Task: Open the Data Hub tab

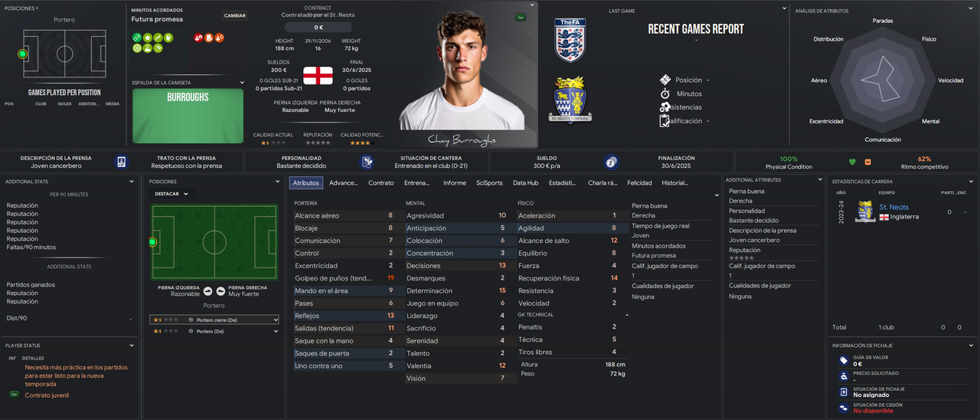Action: click(525, 183)
